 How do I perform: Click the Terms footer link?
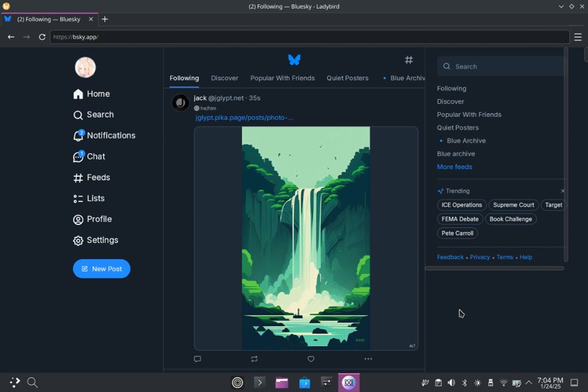[505, 257]
